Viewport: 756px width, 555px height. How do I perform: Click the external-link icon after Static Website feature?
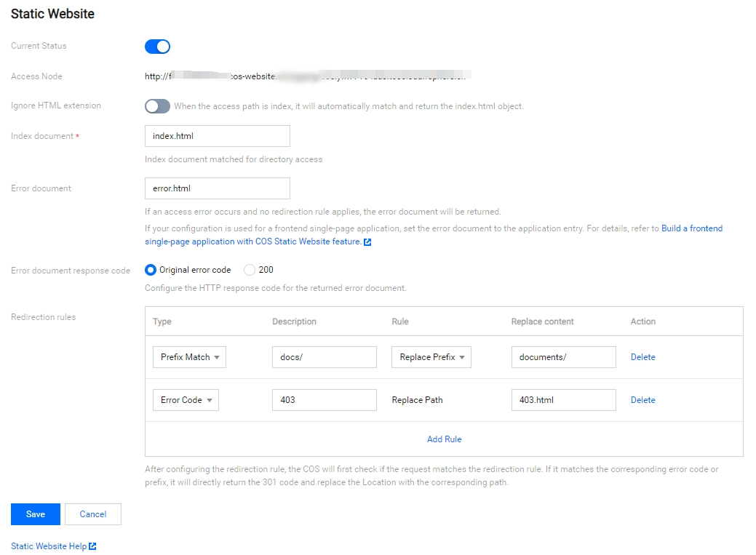click(x=367, y=242)
